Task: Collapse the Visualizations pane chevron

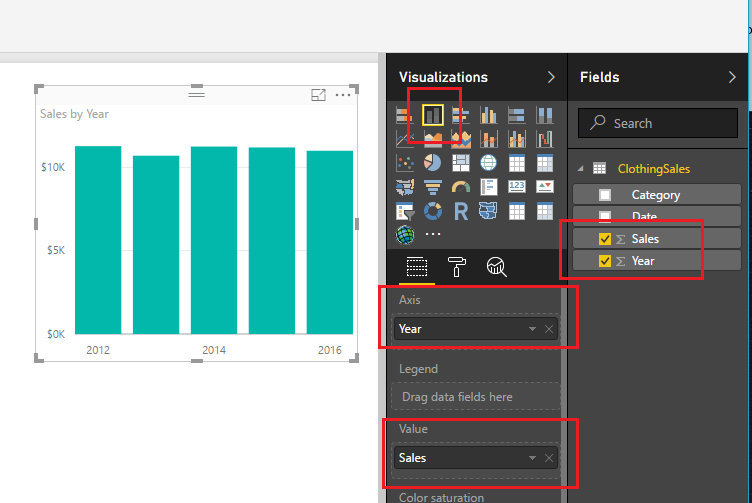Action: click(x=551, y=77)
